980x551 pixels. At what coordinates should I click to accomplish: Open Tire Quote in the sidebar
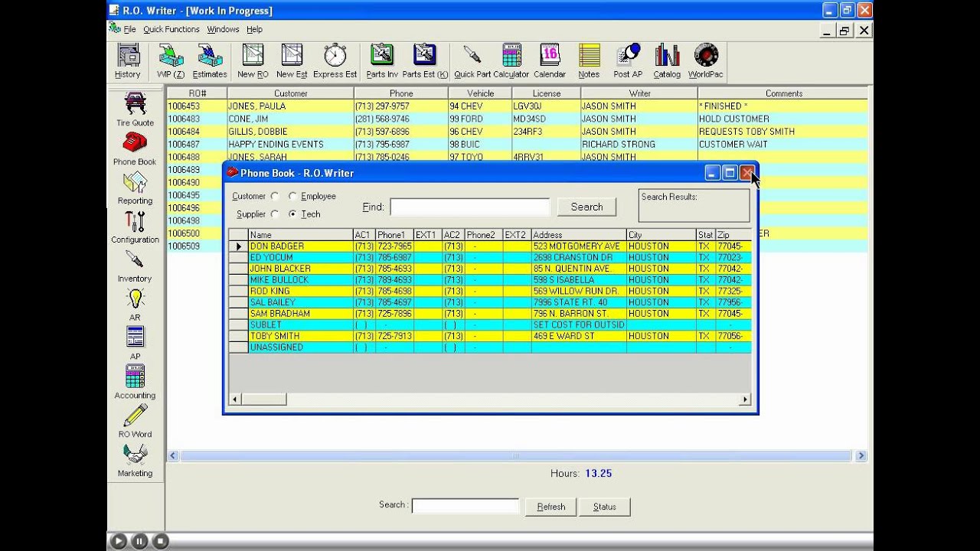[x=135, y=109]
